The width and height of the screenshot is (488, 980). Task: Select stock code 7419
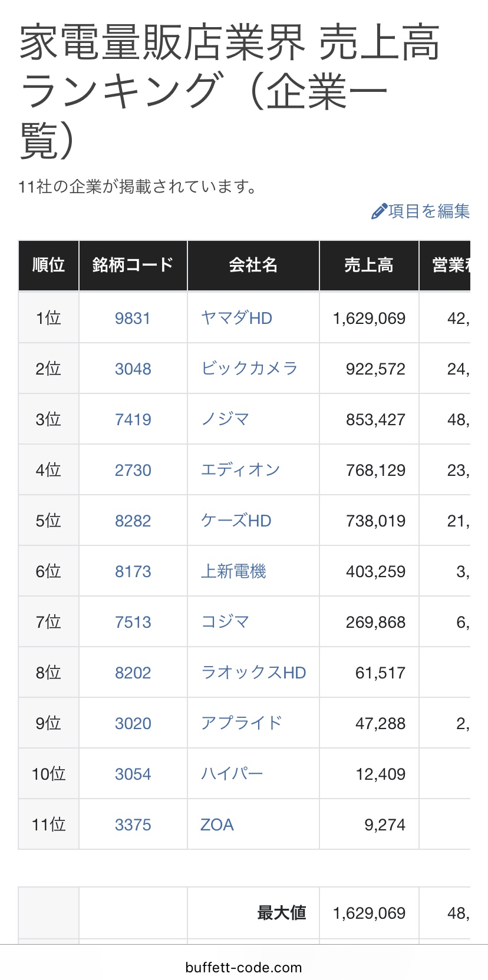(x=133, y=419)
